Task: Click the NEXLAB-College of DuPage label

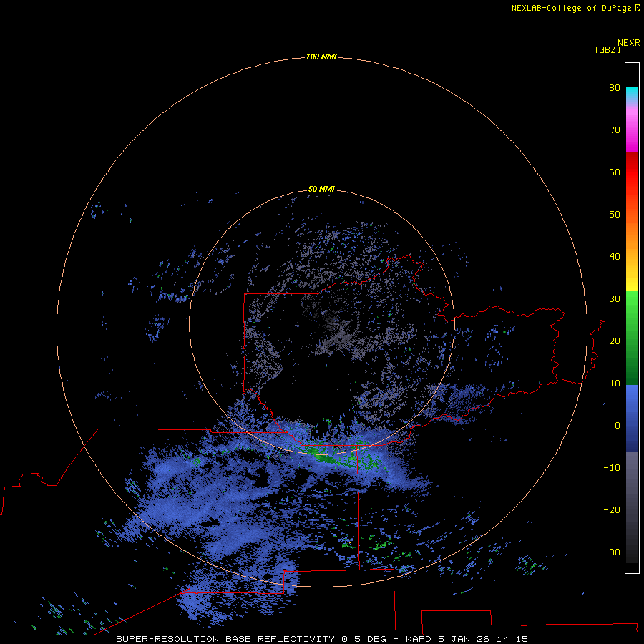Action: click(571, 8)
